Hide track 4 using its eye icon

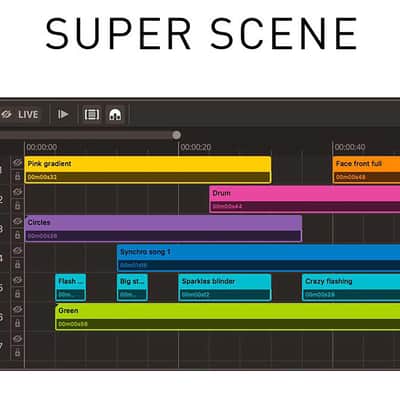18,251
